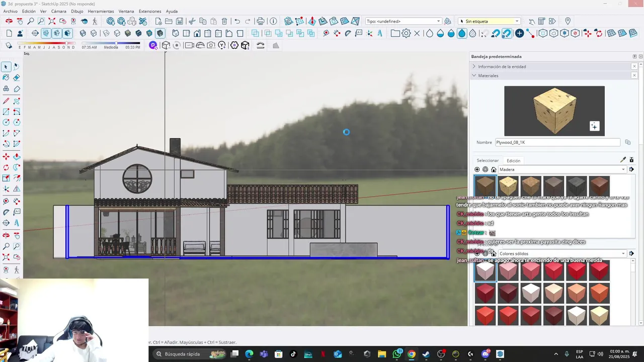
Task: Open Chrome from the taskbar
Action: tap(412, 354)
